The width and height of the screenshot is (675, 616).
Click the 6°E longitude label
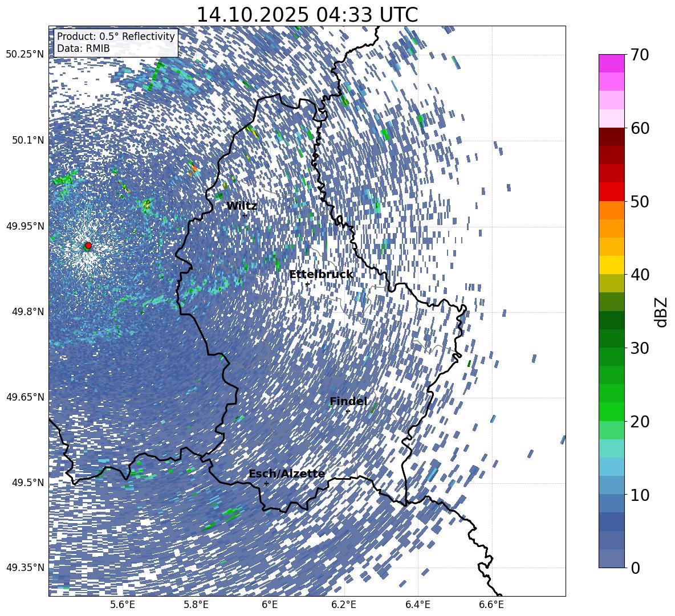point(270,605)
